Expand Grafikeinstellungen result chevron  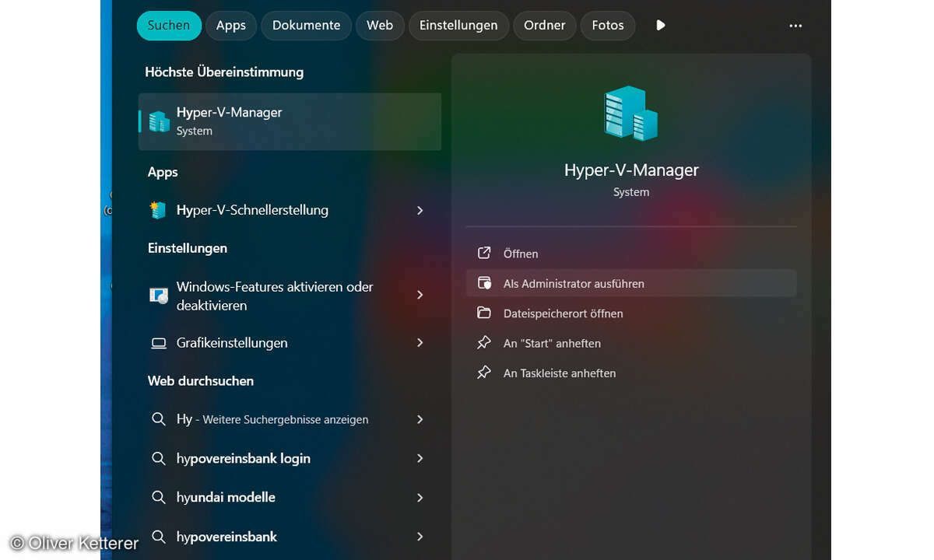click(420, 343)
